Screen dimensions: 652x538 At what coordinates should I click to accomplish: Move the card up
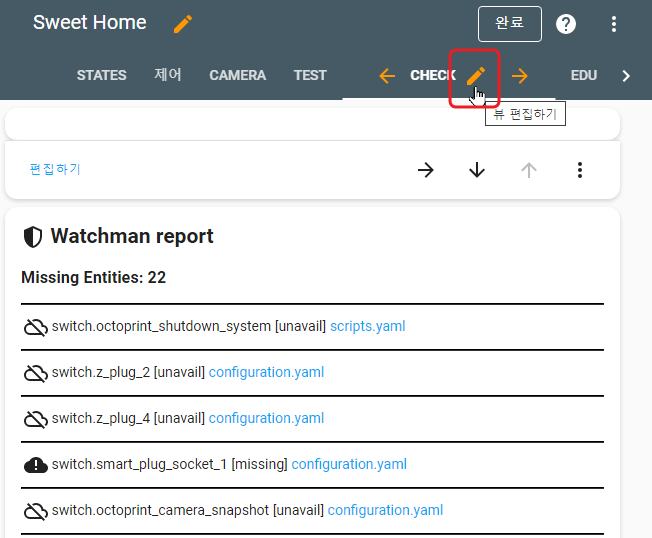(x=529, y=170)
